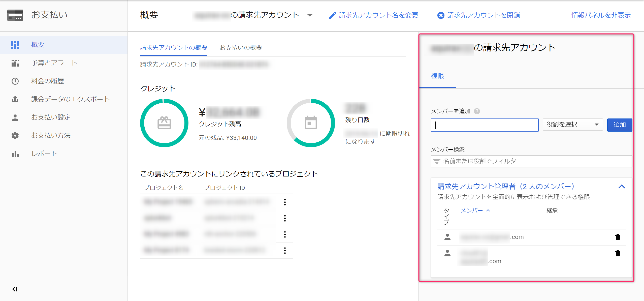The height and width of the screenshot is (301, 644).
Task: Open three-dot menu for first project row
Action: [x=285, y=202]
